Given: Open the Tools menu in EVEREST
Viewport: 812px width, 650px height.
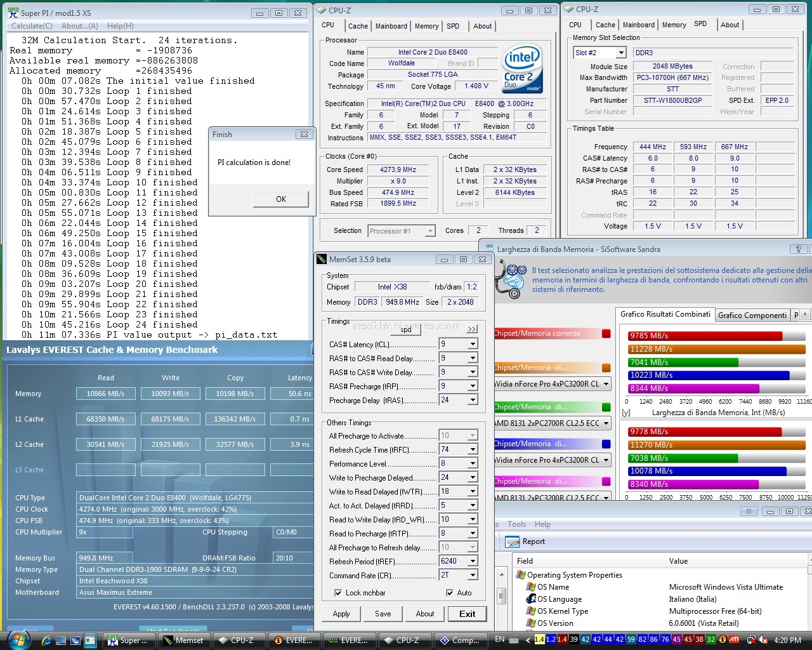Looking at the screenshot, I should pos(516,524).
